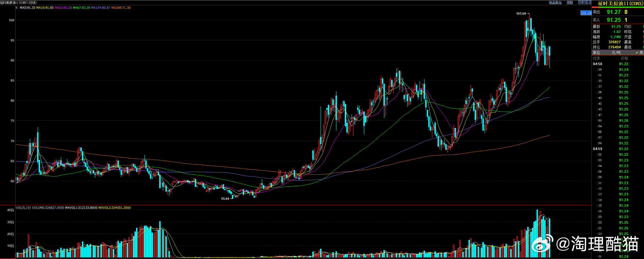Select the 04:58 tick trade row
Viewport: 644px width, 259px height.
tap(618, 64)
